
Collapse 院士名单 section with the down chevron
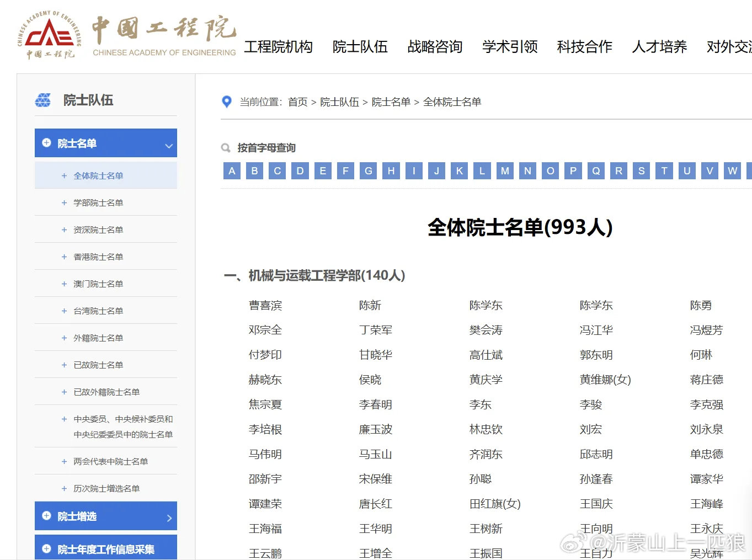click(x=169, y=146)
